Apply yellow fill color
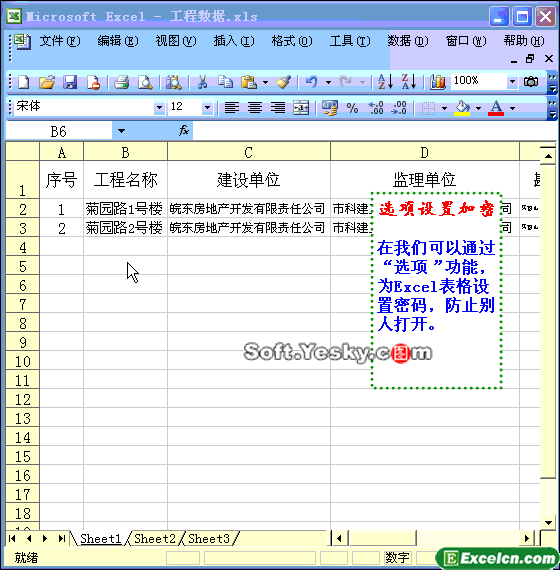The height and width of the screenshot is (570, 560). coord(462,108)
